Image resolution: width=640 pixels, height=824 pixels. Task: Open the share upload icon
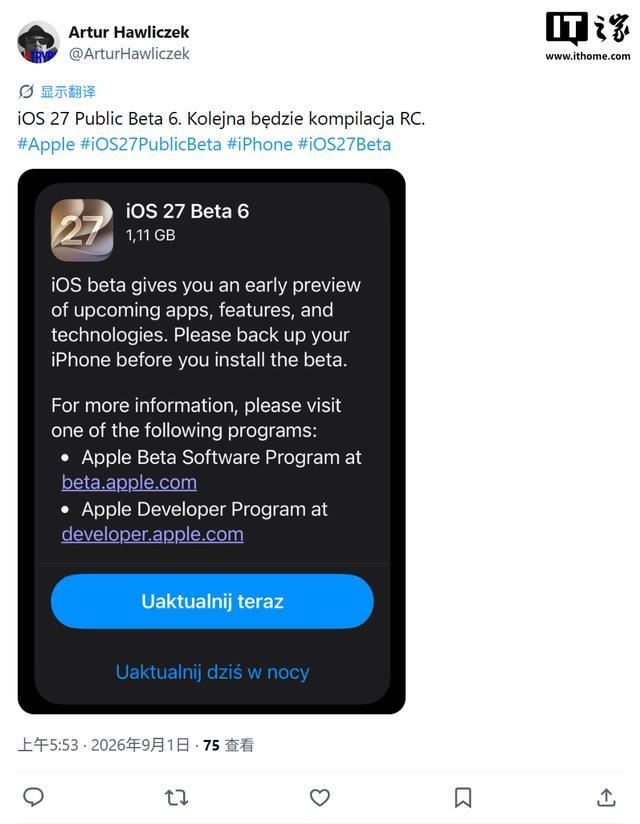tap(606, 797)
